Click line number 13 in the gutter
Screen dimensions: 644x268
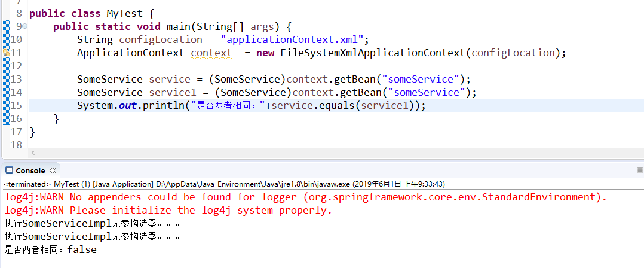coord(16,79)
